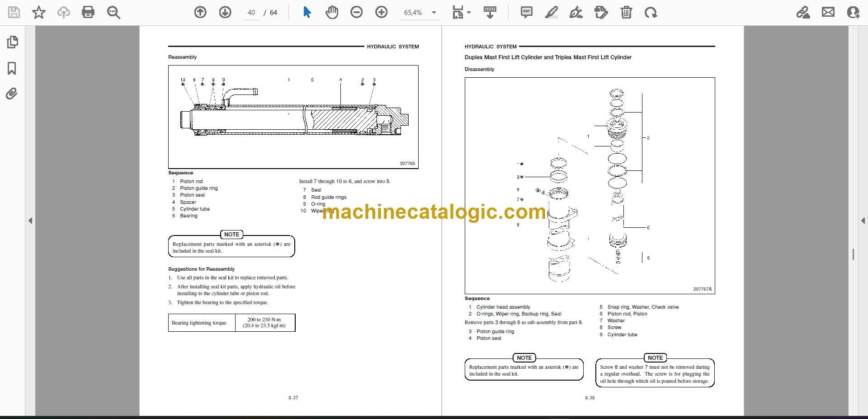Add a sticky note comment
Image resolution: width=868 pixels, height=419 pixels.
click(x=527, y=12)
